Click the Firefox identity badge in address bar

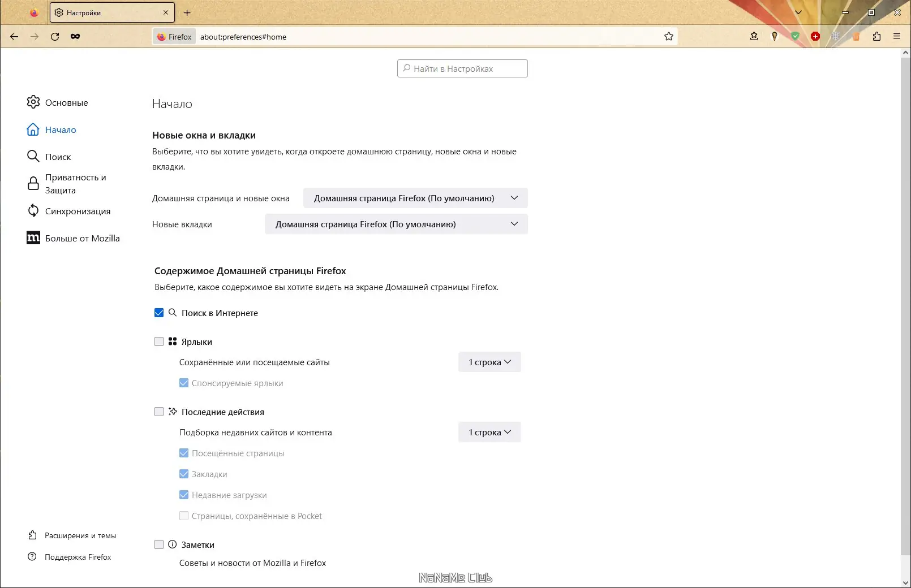coord(174,37)
